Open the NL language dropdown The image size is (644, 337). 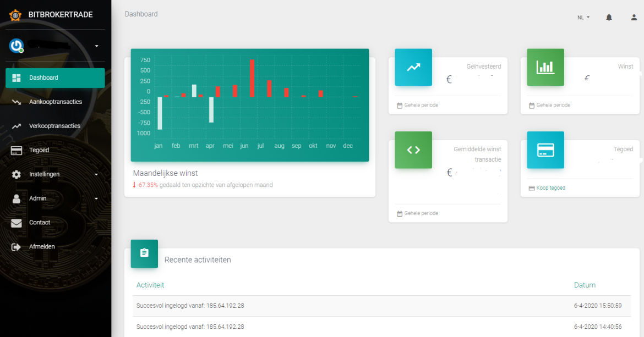(583, 18)
